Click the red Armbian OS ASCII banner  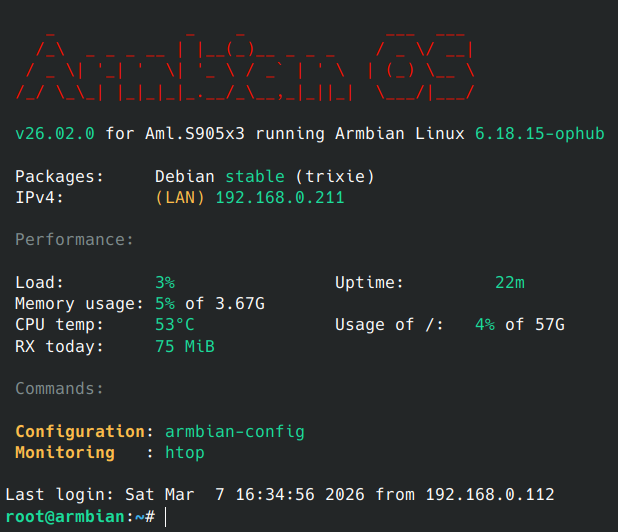point(244,67)
